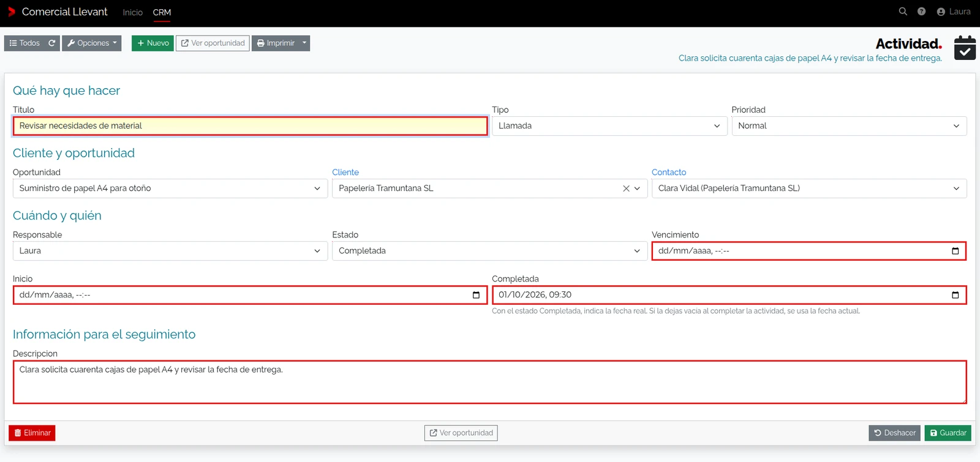The width and height of the screenshot is (980, 462).
Task: Open the Contacto dropdown with Clara Vidal
Action: [x=809, y=188]
